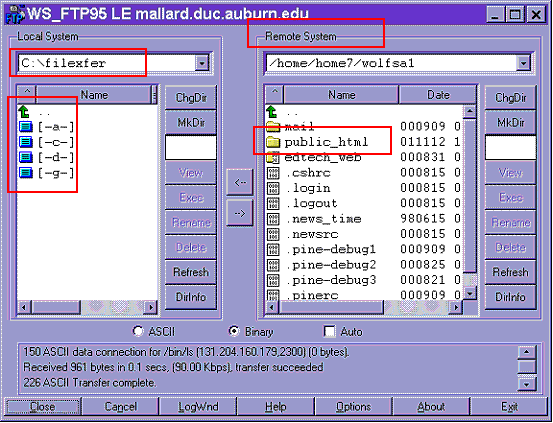
Task: Click the remote ChgDir button
Action: click(510, 97)
